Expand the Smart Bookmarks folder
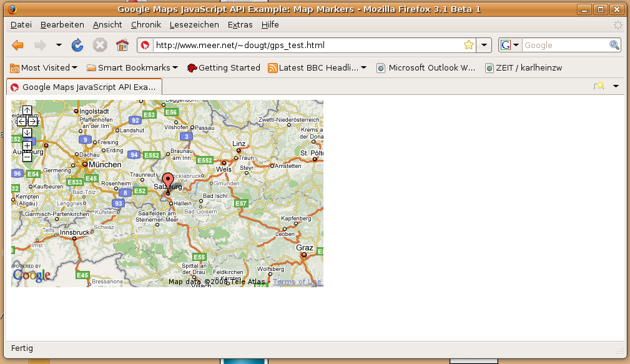 [x=132, y=68]
